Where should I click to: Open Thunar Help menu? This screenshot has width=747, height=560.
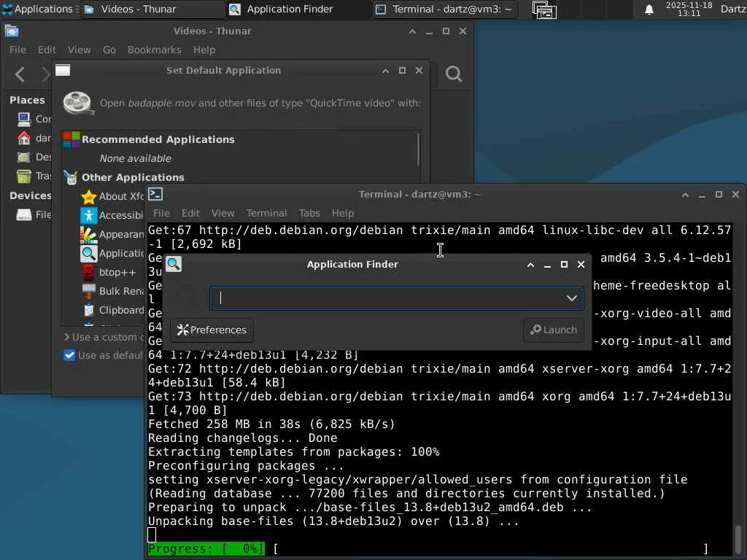click(x=204, y=50)
